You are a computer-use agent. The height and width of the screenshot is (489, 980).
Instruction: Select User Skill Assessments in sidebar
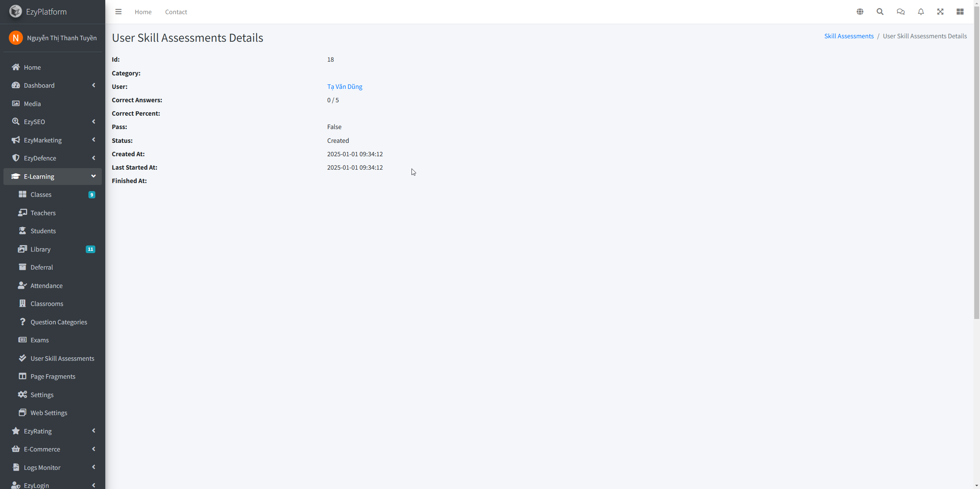62,358
